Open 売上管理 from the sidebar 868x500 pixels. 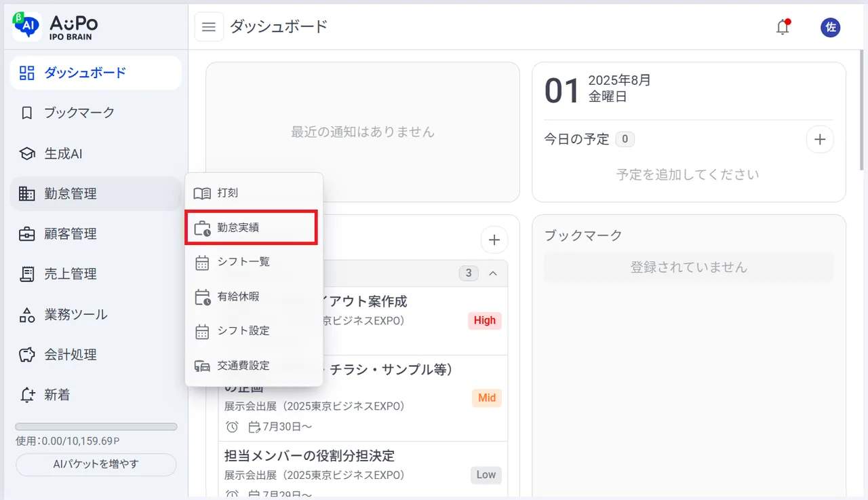96,274
